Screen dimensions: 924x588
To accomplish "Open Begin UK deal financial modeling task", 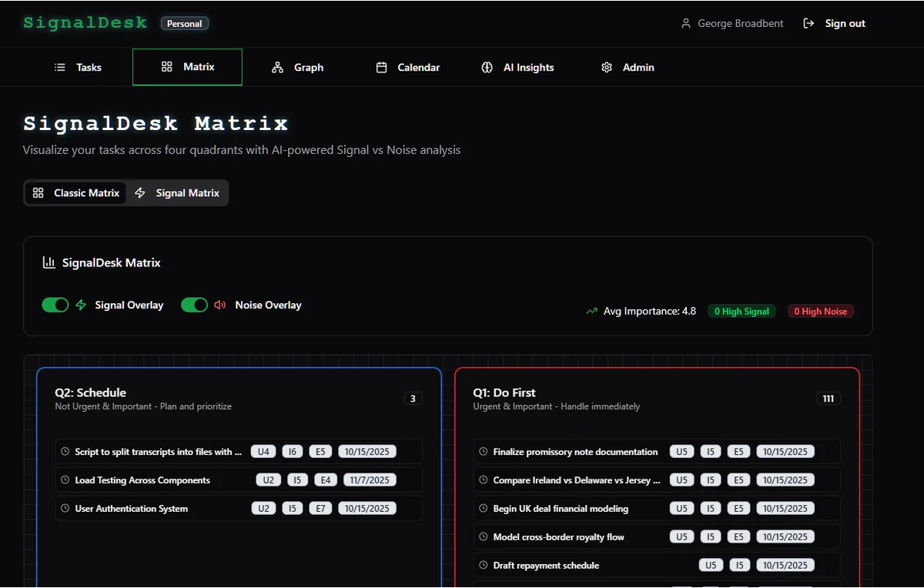I will point(657,509).
